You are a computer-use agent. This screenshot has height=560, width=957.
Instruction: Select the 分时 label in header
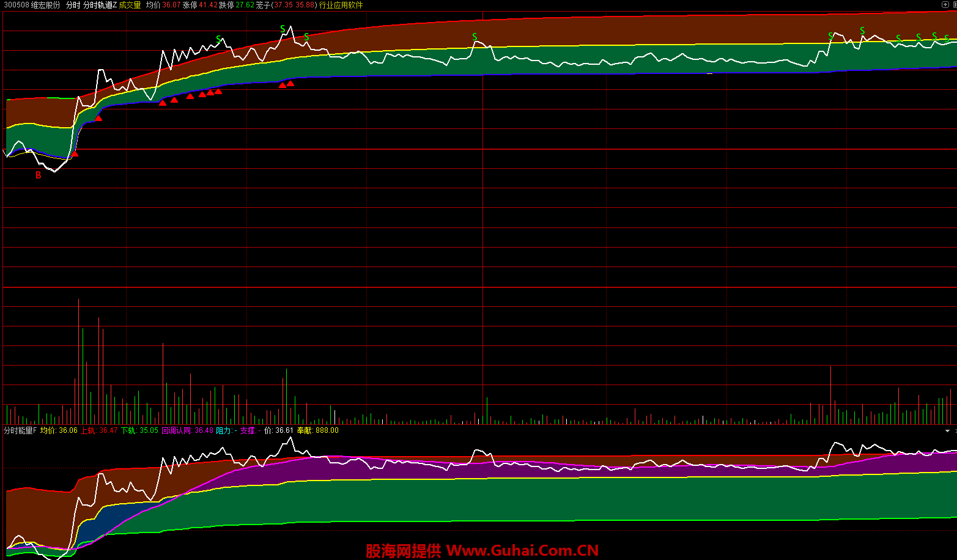click(x=73, y=5)
